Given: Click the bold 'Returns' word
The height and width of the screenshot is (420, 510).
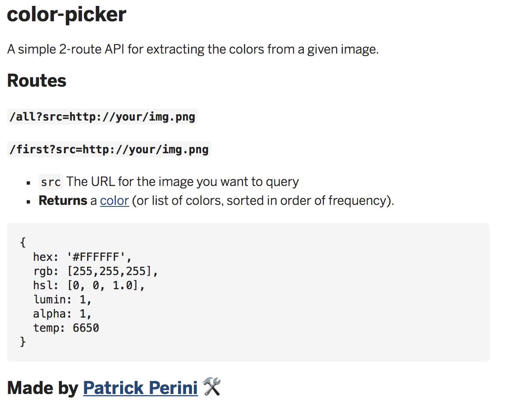Looking at the screenshot, I should (x=62, y=200).
